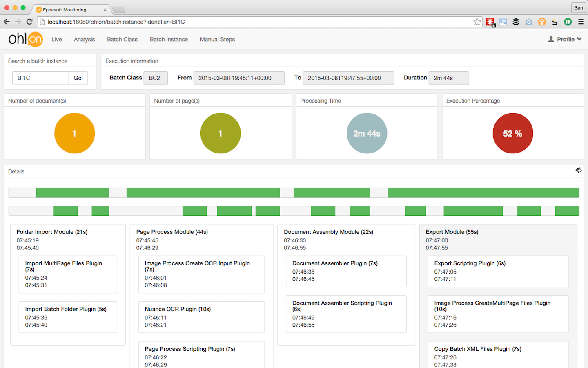The height and width of the screenshot is (368, 588).
Task: Open the LastPass extension icon
Action: (x=490, y=22)
